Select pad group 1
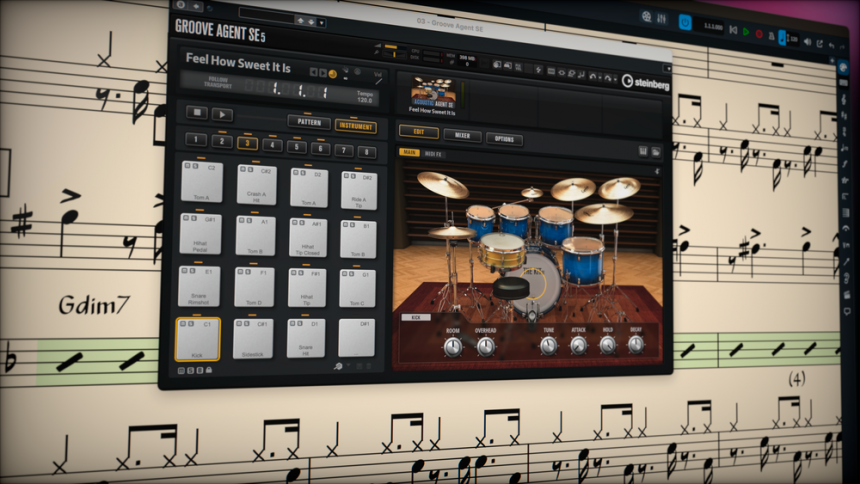Image resolution: width=860 pixels, height=484 pixels. pos(196,139)
